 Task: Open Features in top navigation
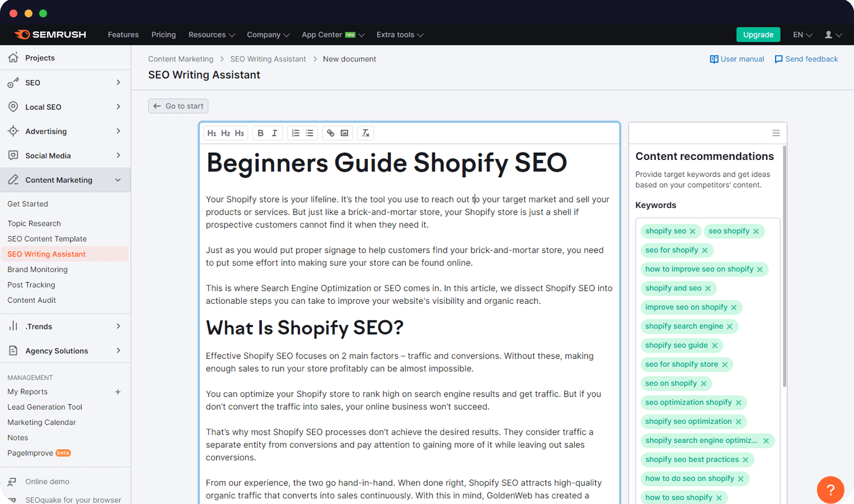[123, 35]
